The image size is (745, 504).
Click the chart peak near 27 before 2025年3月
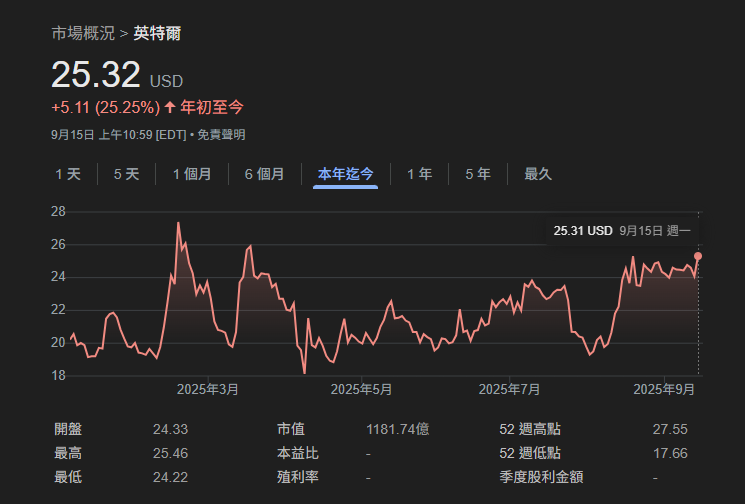coord(178,223)
